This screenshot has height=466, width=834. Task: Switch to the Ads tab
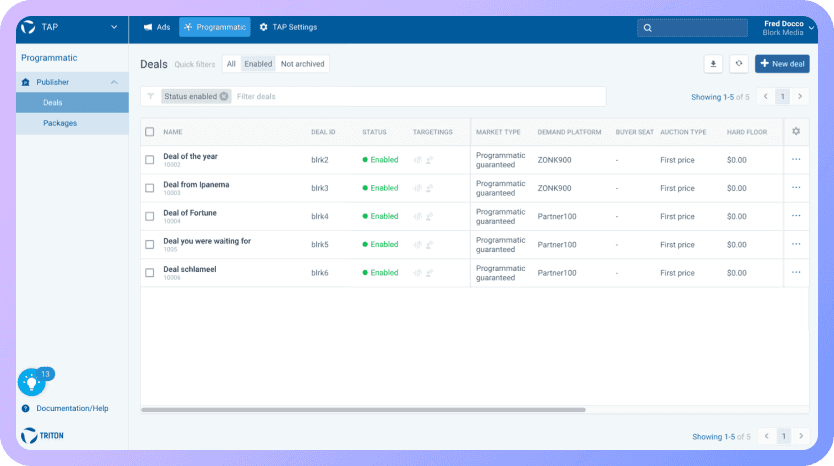click(x=156, y=27)
